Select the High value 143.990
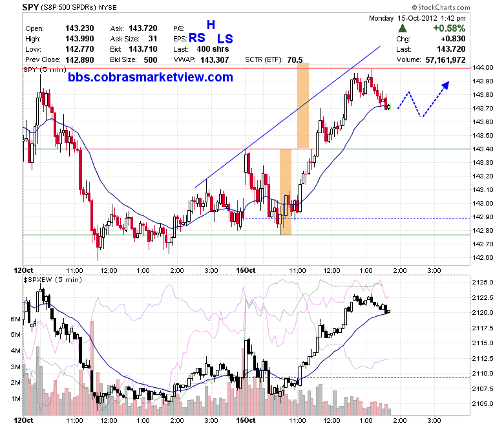The image size is (504, 426). (x=79, y=39)
